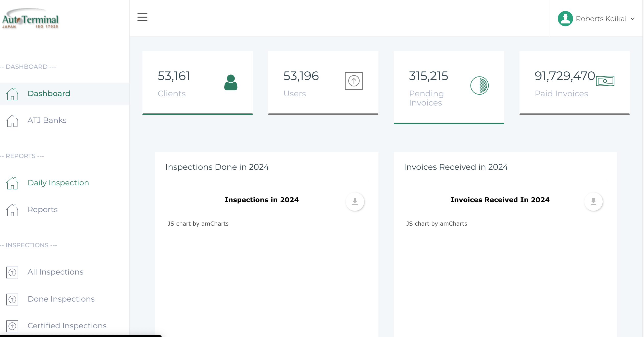The height and width of the screenshot is (337, 644).
Task: Open All Inspections list
Action: [x=55, y=272]
